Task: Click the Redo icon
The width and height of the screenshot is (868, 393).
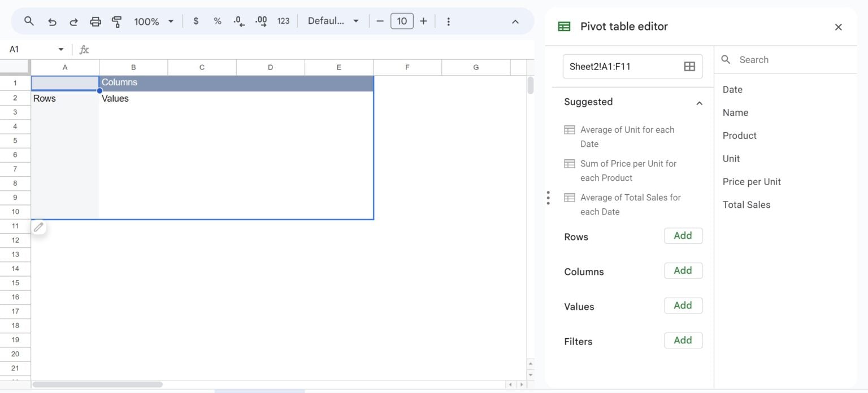Action: 73,21
